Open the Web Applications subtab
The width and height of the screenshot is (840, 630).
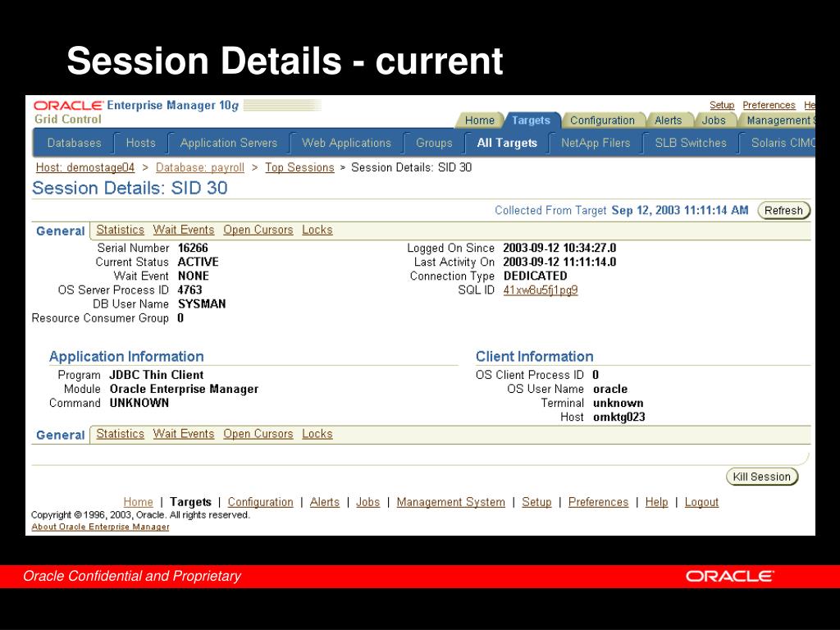(347, 143)
